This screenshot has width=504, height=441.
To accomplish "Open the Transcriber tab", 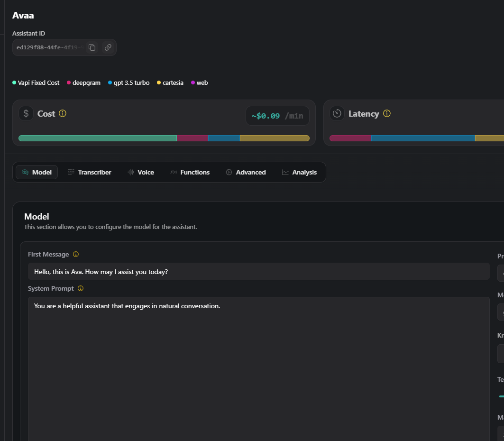I will click(89, 172).
